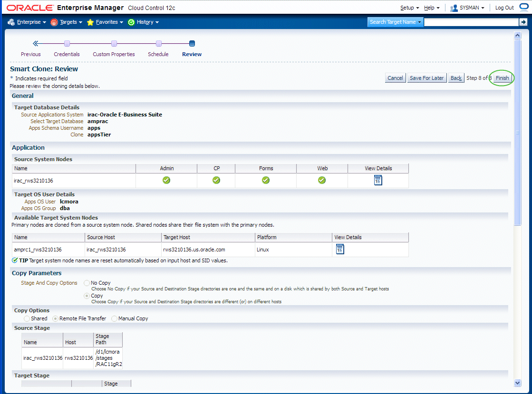Click the amprc1_rws3210136 target node name

pos(38,250)
